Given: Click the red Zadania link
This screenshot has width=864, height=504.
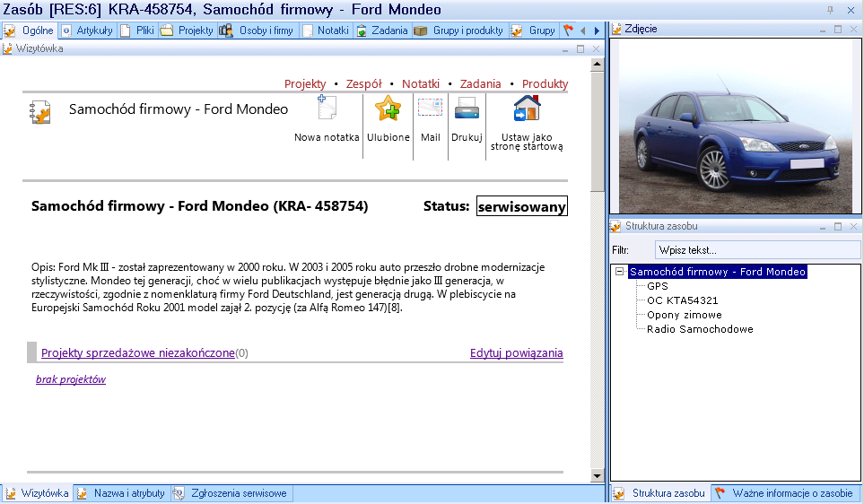Looking at the screenshot, I should click(x=481, y=83).
